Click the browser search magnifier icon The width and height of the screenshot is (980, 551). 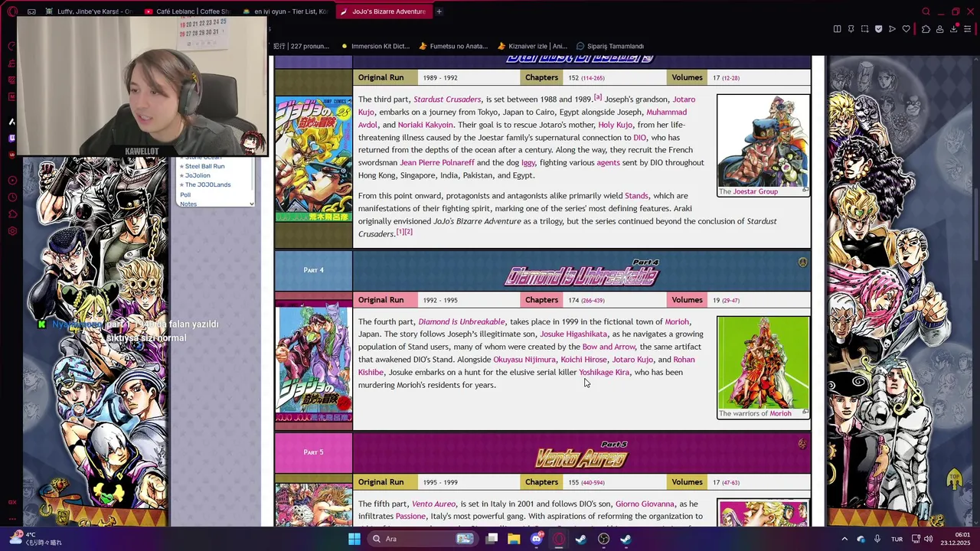pos(926,11)
